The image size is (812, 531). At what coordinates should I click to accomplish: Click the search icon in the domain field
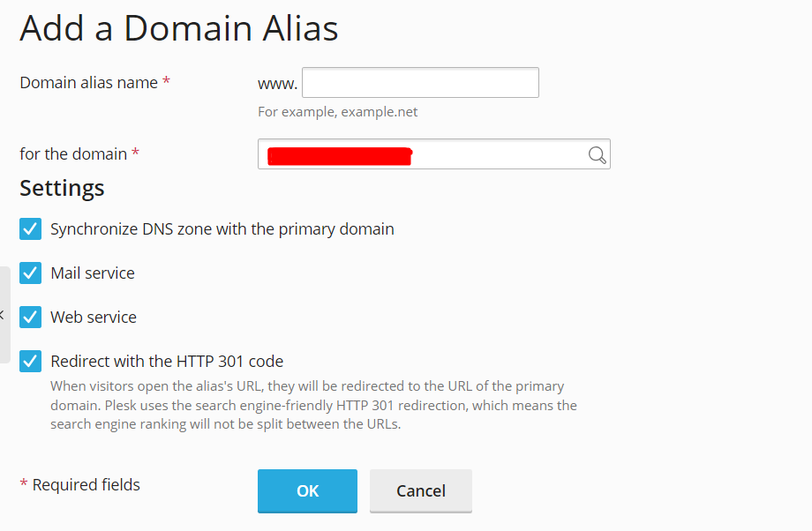click(597, 153)
